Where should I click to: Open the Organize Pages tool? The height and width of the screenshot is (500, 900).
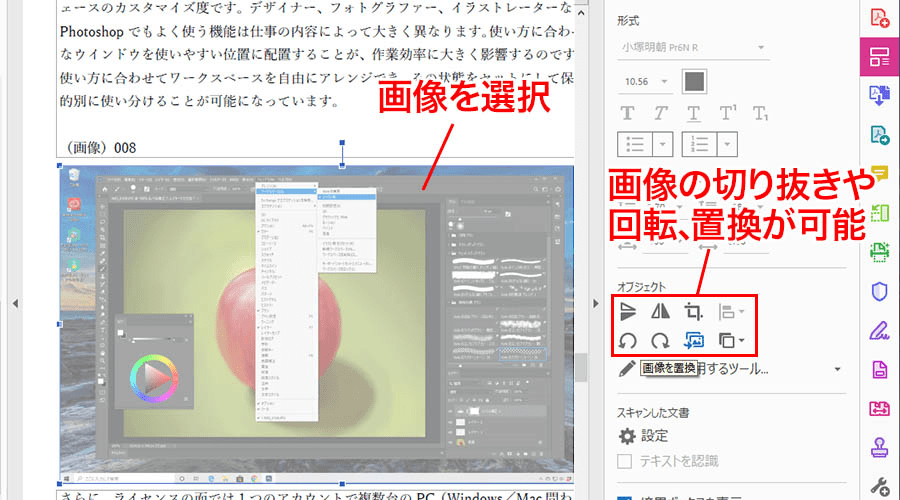879,213
